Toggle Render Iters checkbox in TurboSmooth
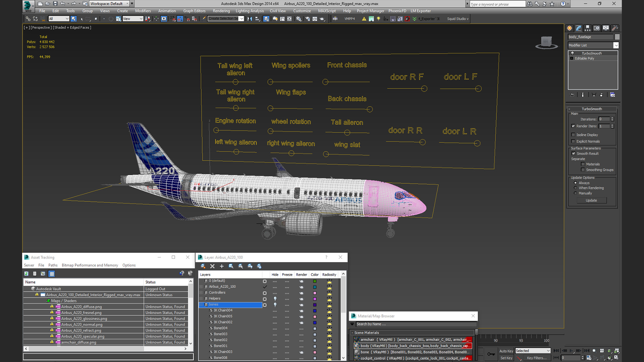The image size is (644, 362). (573, 126)
